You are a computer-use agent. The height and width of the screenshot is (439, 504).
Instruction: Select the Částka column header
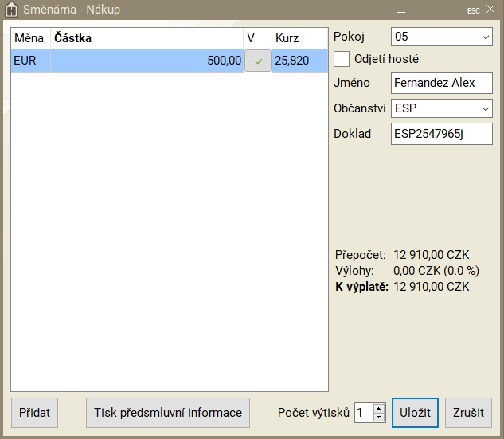click(x=147, y=37)
